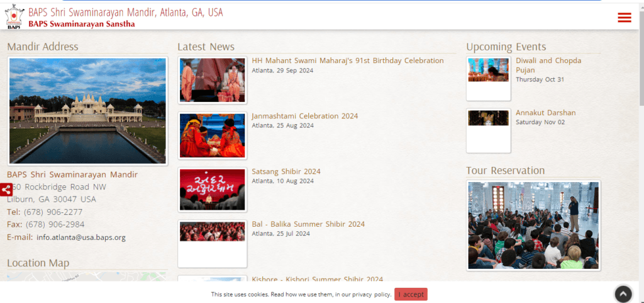
Task: Open Satsang Shibir 2024 news link
Action: coord(286,171)
